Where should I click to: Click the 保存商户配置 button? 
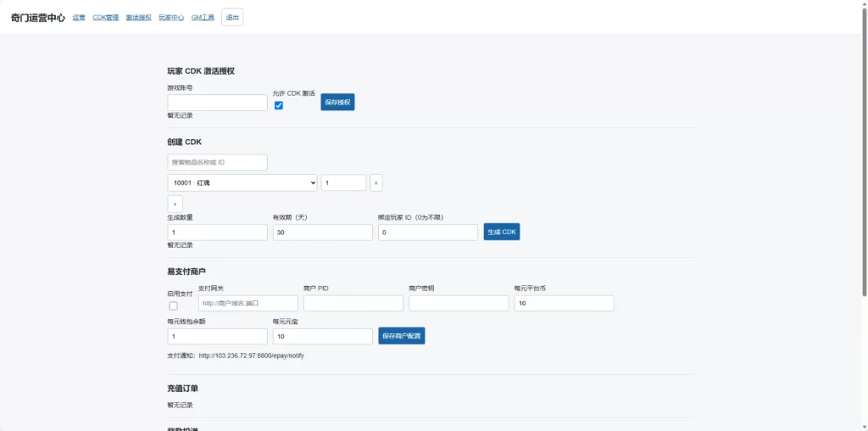402,336
